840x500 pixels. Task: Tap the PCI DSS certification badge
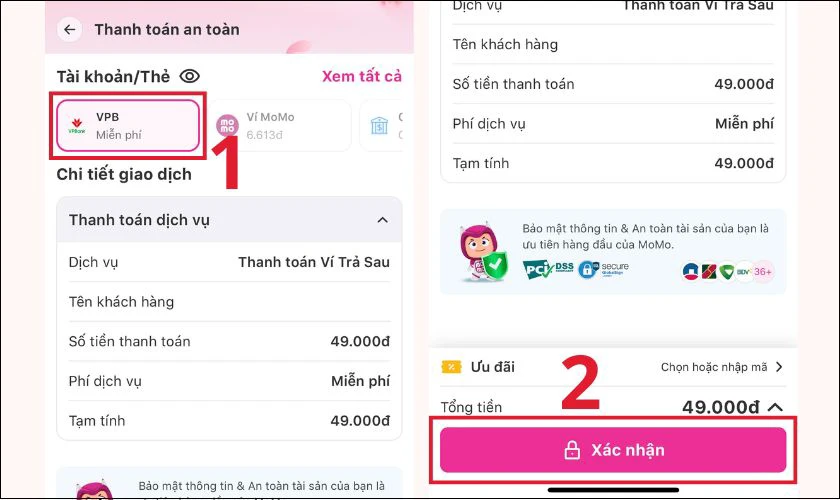tap(548, 270)
